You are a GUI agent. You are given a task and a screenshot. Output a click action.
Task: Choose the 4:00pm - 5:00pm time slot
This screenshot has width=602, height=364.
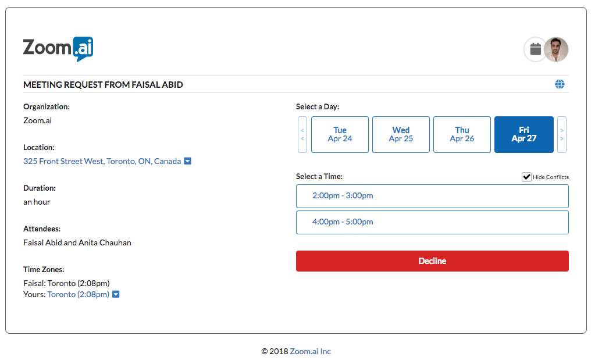(x=432, y=222)
